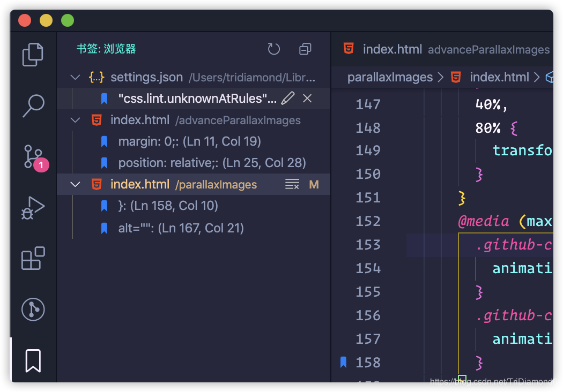563x392 pixels.
Task: Select index.html /parallaxImages entry
Action: point(194,184)
